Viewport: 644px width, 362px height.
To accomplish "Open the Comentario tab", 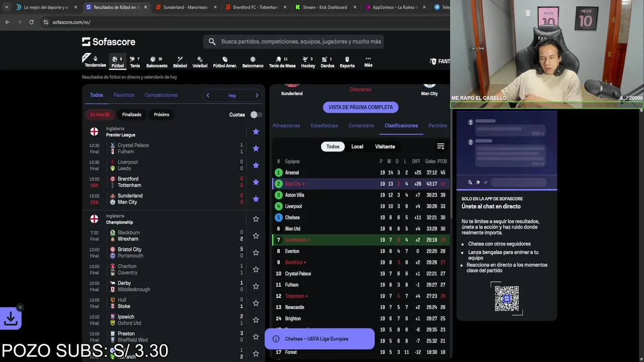I will [361, 126].
